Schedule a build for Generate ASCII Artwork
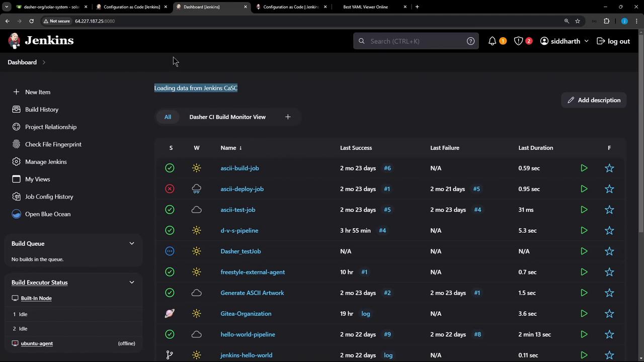The image size is (644, 362). click(x=584, y=293)
